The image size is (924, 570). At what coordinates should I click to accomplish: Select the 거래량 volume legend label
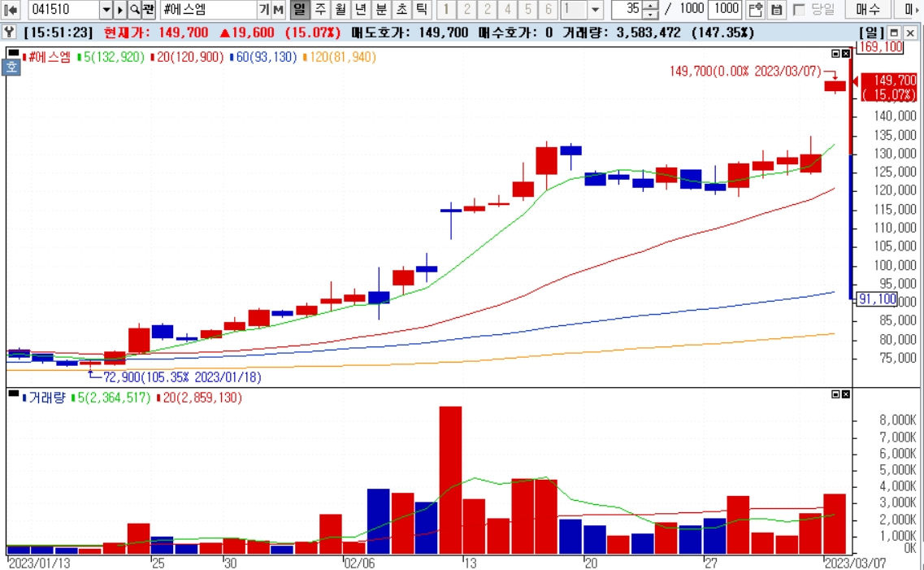tap(44, 398)
